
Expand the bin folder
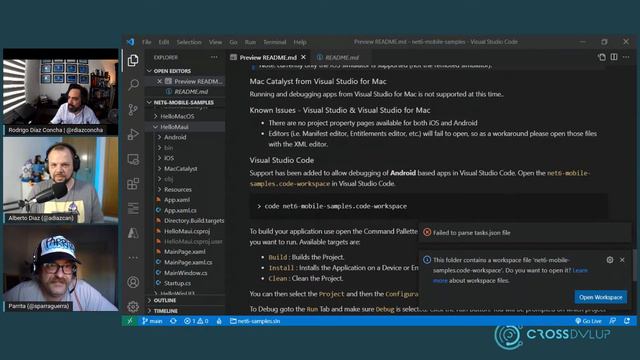point(185,148)
